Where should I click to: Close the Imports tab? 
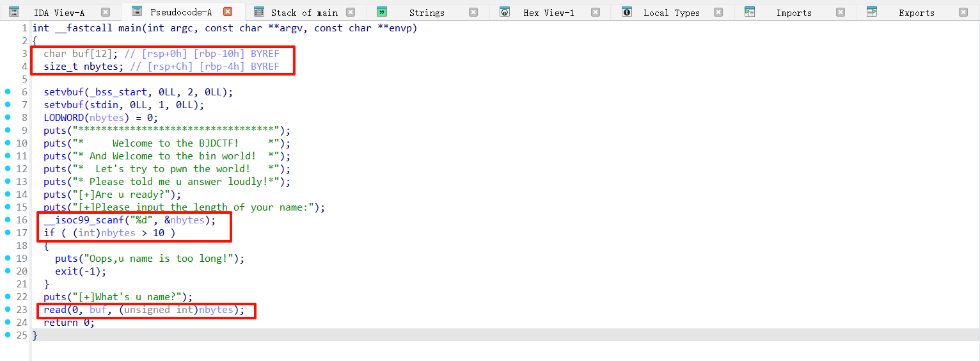(841, 12)
